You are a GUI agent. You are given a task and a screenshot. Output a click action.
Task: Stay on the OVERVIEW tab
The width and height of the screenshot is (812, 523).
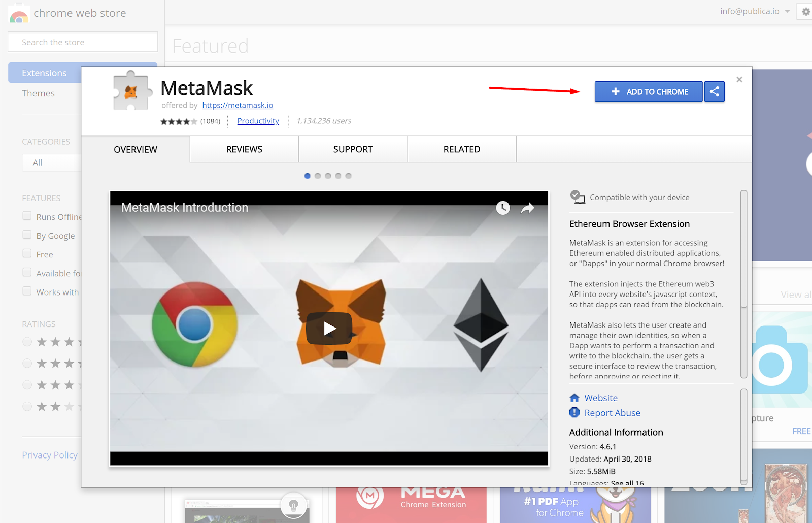136,149
